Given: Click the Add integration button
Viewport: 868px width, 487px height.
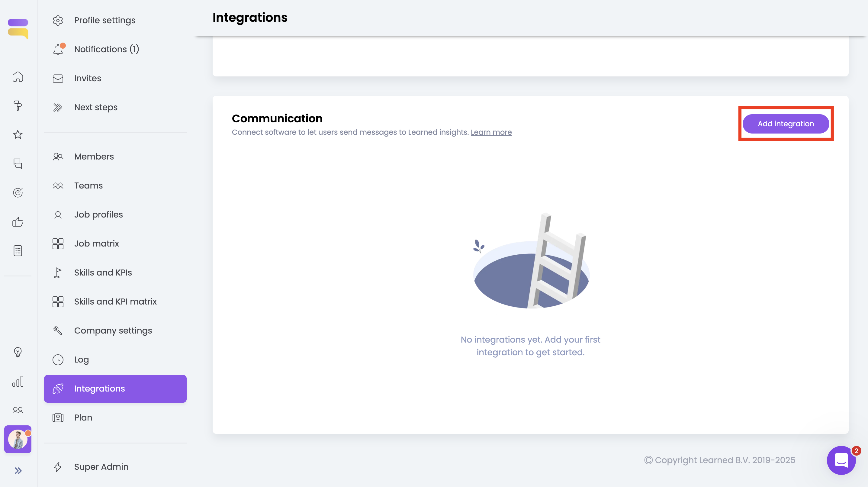Looking at the screenshot, I should coord(786,124).
